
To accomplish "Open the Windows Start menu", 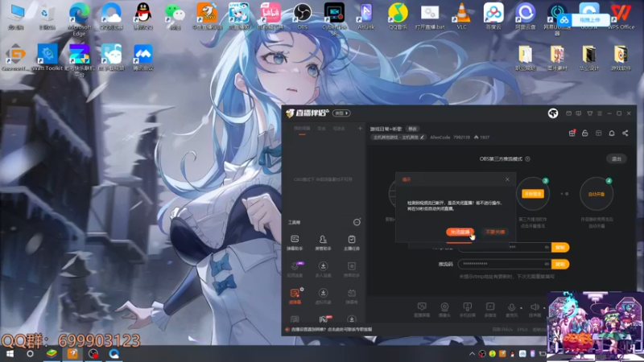I will click(x=10, y=354).
